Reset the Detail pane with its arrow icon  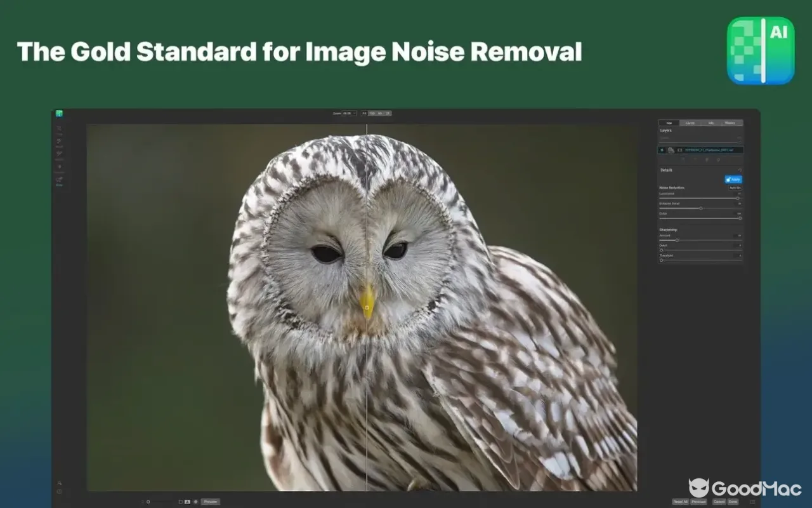[x=739, y=170]
